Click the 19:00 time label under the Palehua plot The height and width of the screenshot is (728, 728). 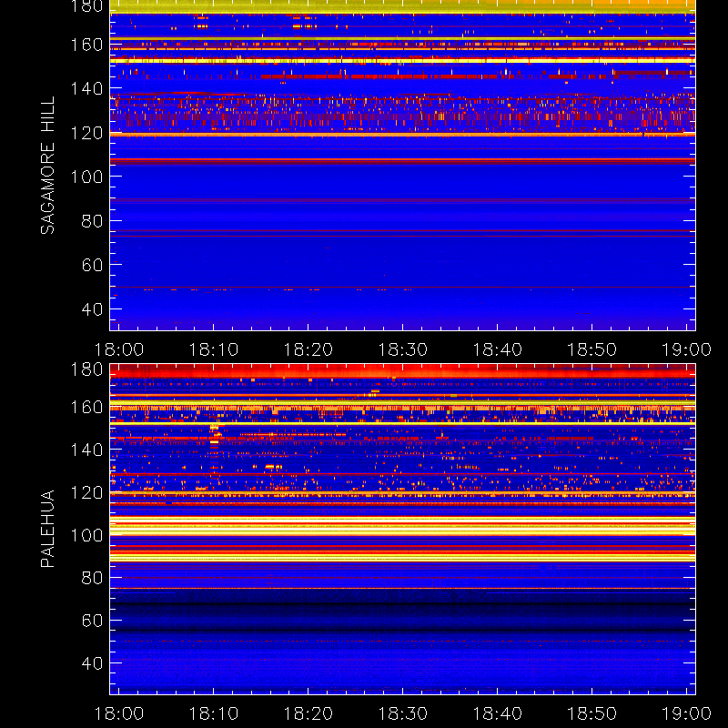686,713
